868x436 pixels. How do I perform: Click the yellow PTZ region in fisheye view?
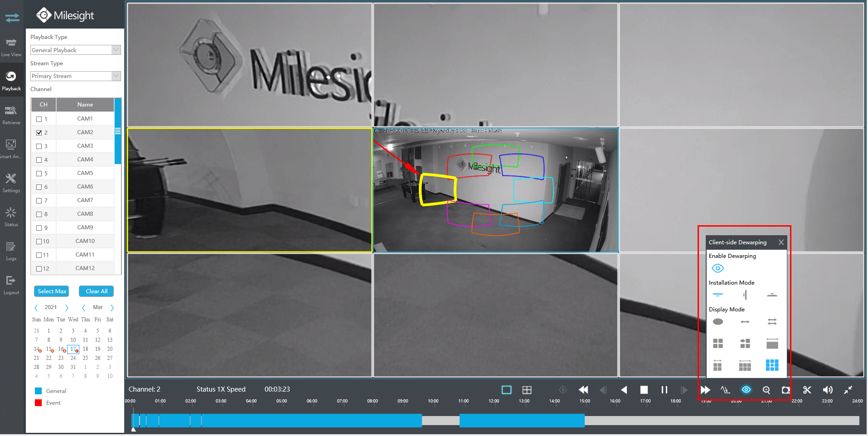point(438,189)
